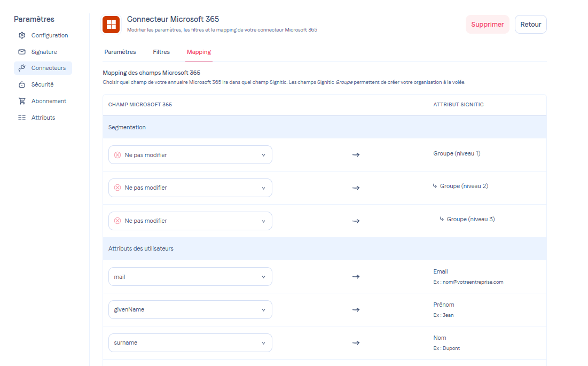
Task: Click the Microsoft 365 connector logo
Action: (112, 25)
